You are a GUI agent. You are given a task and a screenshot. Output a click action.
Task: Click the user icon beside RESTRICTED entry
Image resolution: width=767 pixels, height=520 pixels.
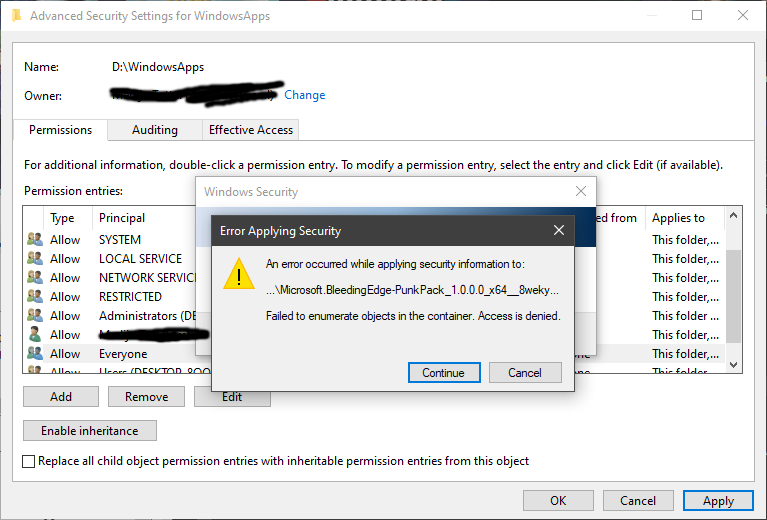point(35,297)
